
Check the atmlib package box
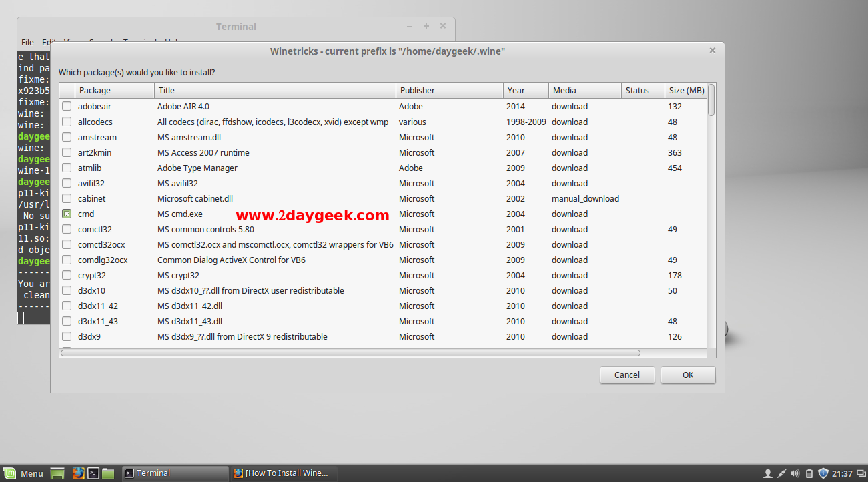pos(67,168)
